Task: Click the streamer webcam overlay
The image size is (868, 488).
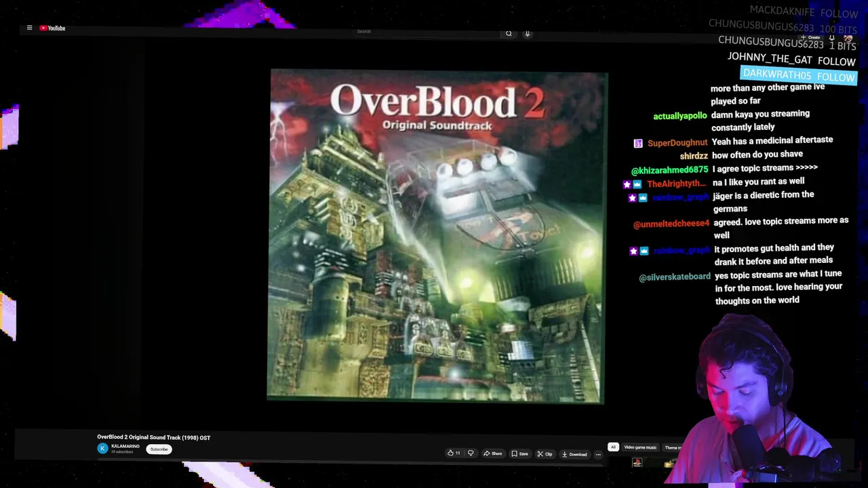Action: pos(753,400)
